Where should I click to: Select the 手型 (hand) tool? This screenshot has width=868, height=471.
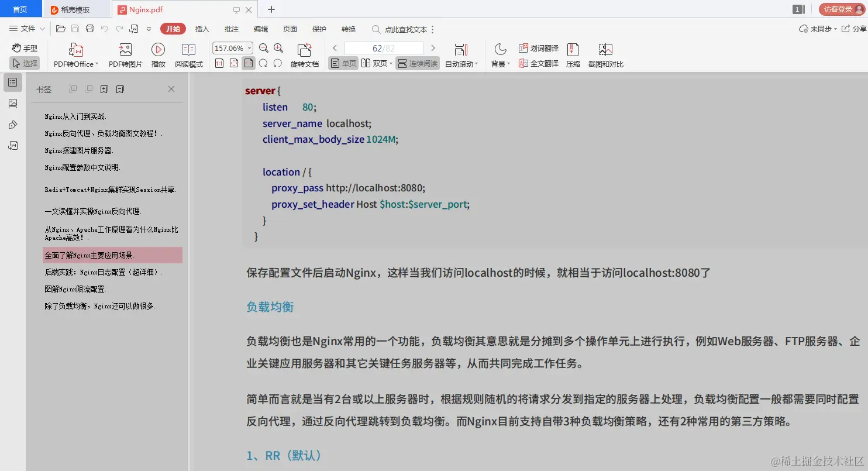(24, 47)
